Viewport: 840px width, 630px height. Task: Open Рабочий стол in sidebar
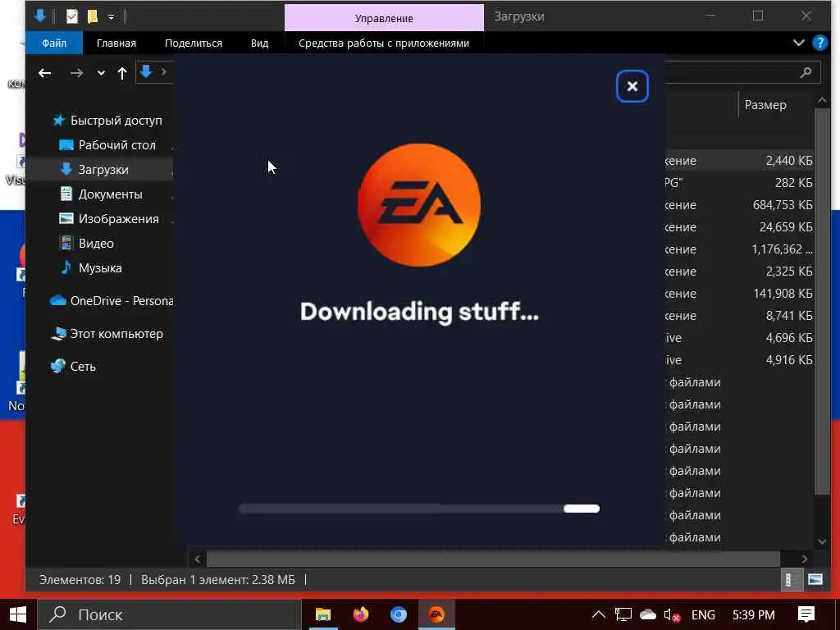pyautogui.click(x=116, y=145)
